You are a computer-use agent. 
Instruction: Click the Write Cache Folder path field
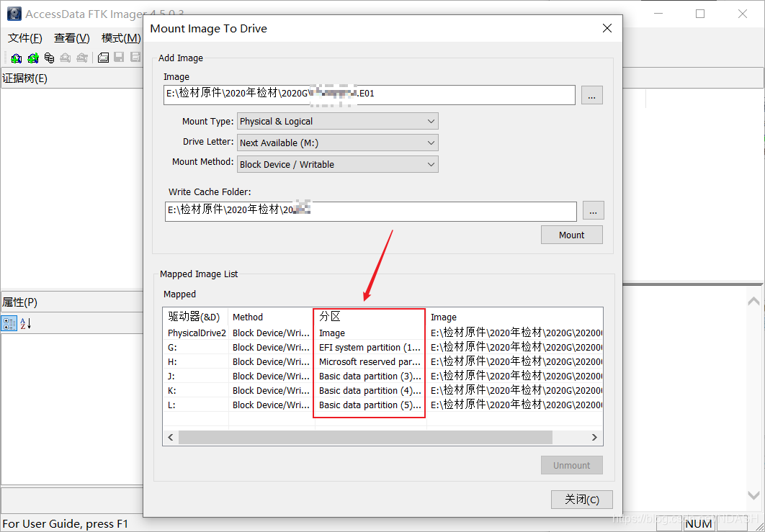pos(371,211)
